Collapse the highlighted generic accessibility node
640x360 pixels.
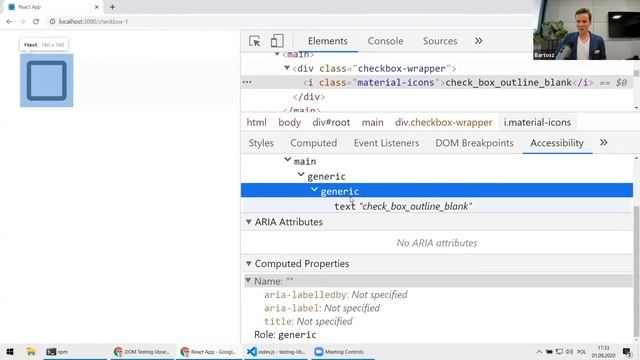tap(314, 190)
